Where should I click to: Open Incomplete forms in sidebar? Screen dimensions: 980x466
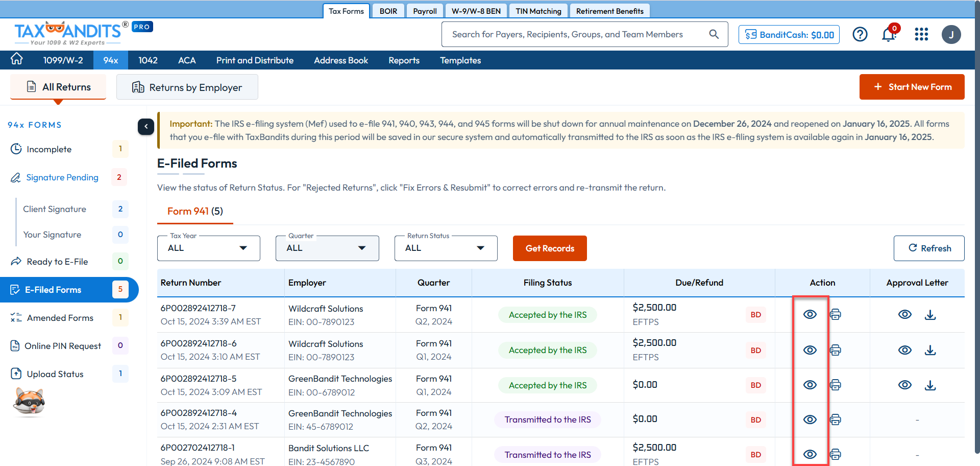[69, 149]
